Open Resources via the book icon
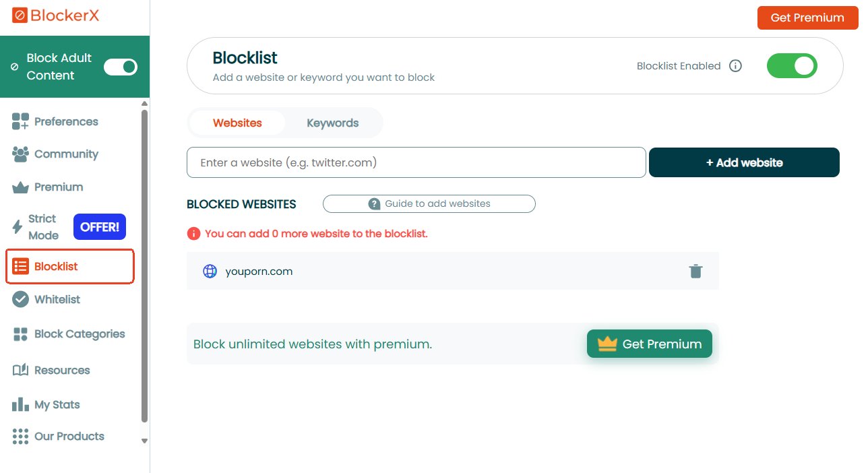Viewport: 868px width, 473px height. (x=20, y=370)
